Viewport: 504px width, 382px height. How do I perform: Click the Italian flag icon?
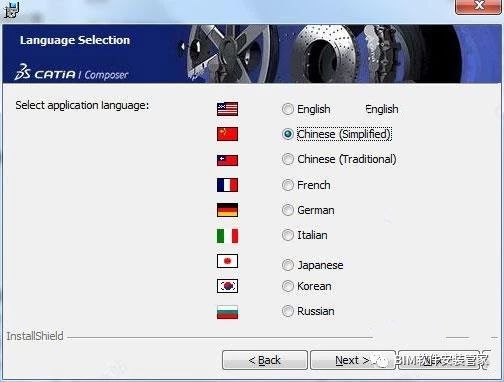227,236
